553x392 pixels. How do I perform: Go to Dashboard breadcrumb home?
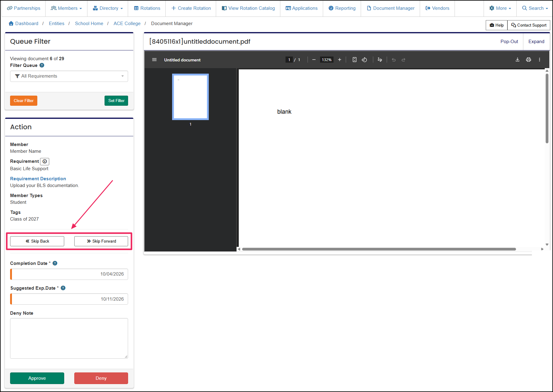click(24, 24)
